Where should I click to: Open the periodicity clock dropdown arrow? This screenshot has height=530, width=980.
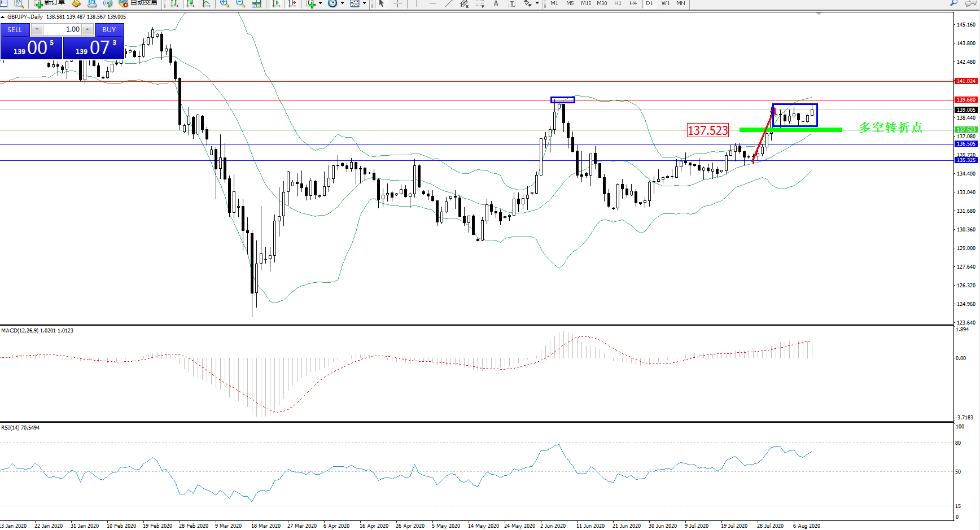coord(342,3)
